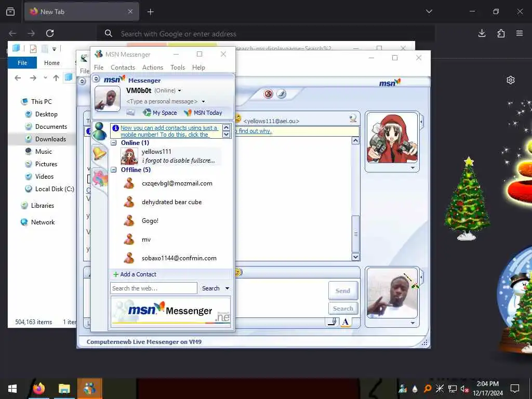Viewport: 532px width, 399px height.
Task: Click my display picture in chat window
Action: click(x=392, y=293)
